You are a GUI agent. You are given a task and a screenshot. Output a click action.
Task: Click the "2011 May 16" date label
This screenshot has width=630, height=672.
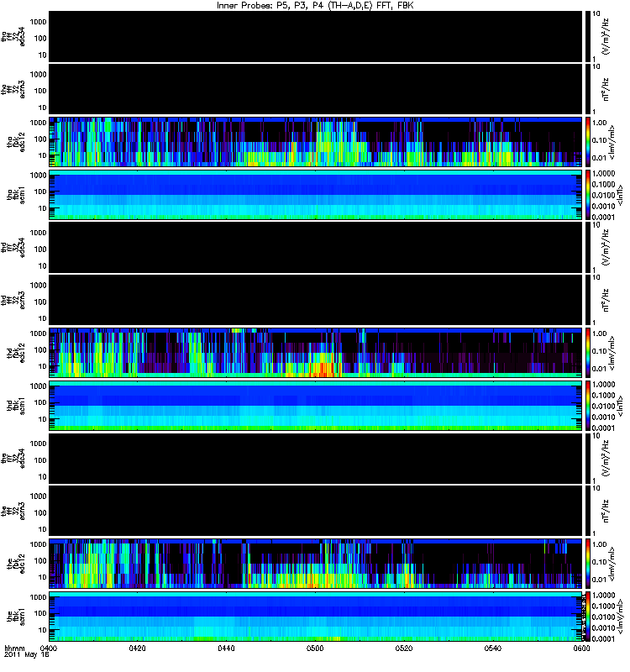pos(27,655)
